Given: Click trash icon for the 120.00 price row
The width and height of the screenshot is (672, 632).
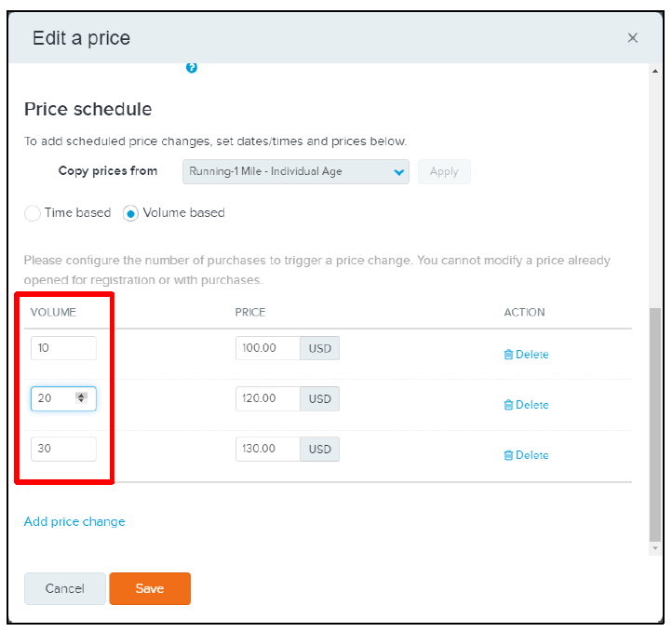Looking at the screenshot, I should coord(508,405).
